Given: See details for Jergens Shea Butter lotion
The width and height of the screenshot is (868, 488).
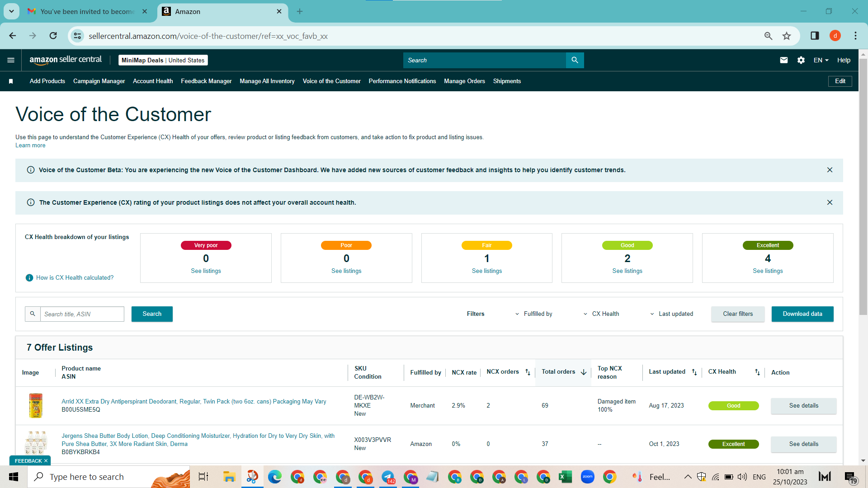Looking at the screenshot, I should (803, 444).
